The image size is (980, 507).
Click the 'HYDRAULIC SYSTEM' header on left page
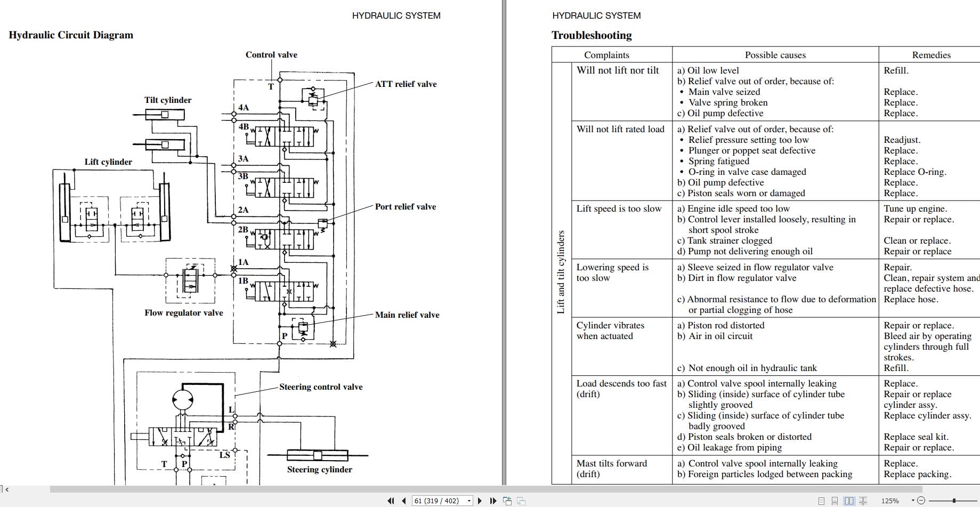[x=396, y=15]
